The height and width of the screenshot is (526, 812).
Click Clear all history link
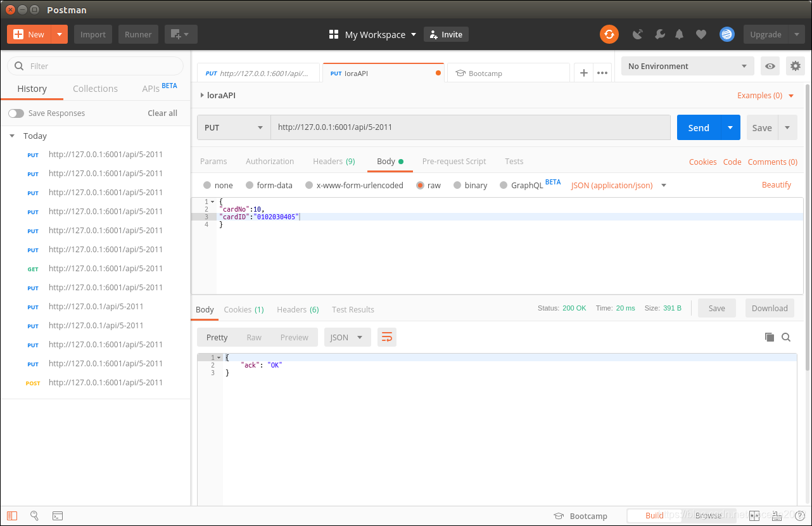162,113
